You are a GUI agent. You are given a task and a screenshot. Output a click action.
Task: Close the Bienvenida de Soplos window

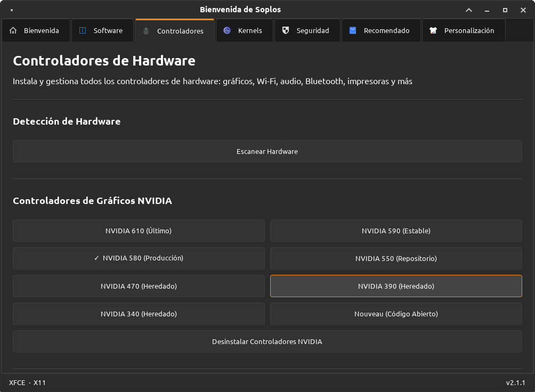pyautogui.click(x=523, y=10)
